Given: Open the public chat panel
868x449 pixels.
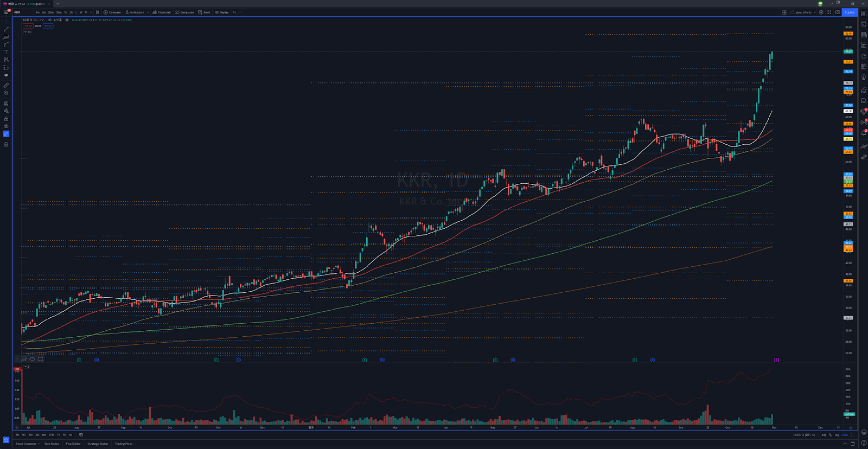Looking at the screenshot, I should [864, 91].
